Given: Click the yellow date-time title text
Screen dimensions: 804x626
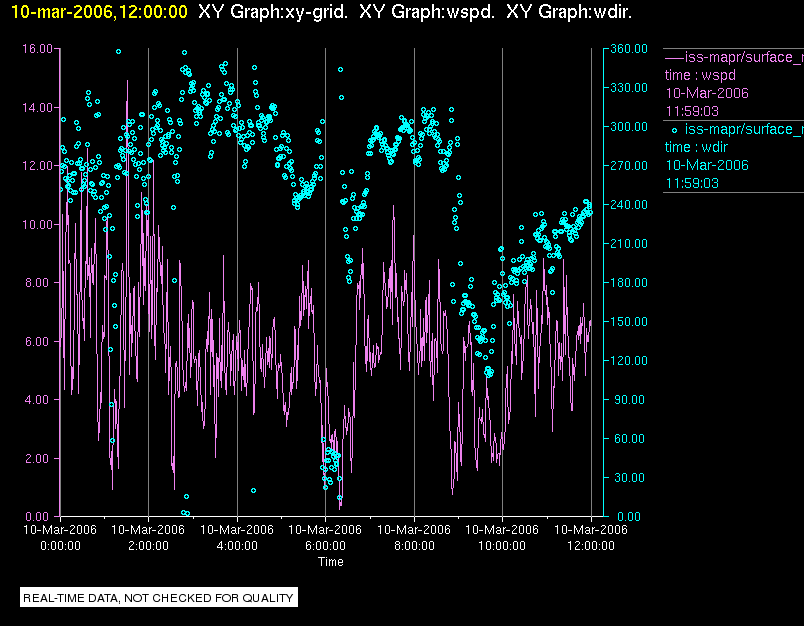Looking at the screenshot, I should coord(95,11).
